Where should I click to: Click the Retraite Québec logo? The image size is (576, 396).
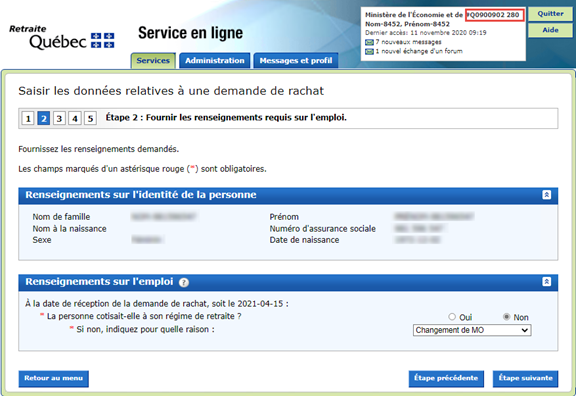[62, 37]
